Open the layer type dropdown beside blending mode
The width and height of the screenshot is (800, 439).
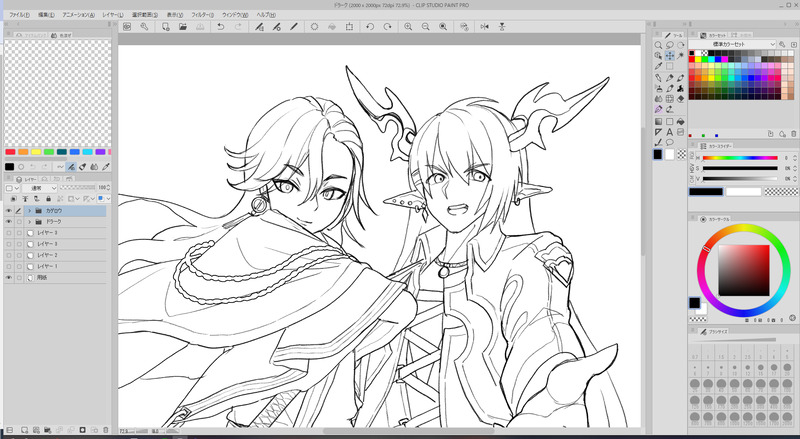[x=12, y=188]
